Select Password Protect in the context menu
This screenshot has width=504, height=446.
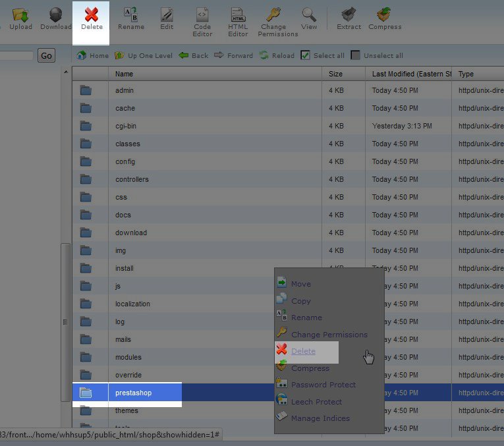[323, 385]
